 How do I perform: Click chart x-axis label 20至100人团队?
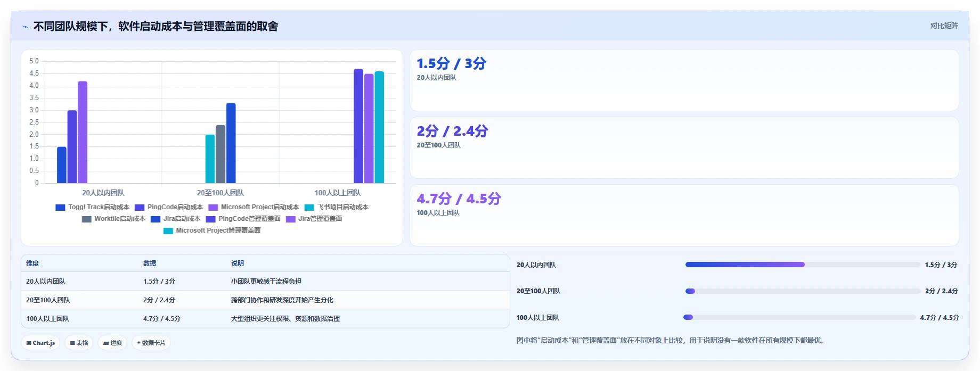(x=220, y=193)
